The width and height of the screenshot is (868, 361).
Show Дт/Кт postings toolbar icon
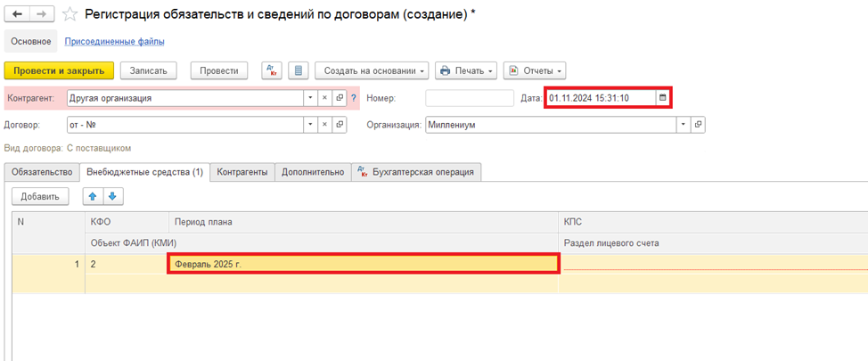(x=271, y=71)
